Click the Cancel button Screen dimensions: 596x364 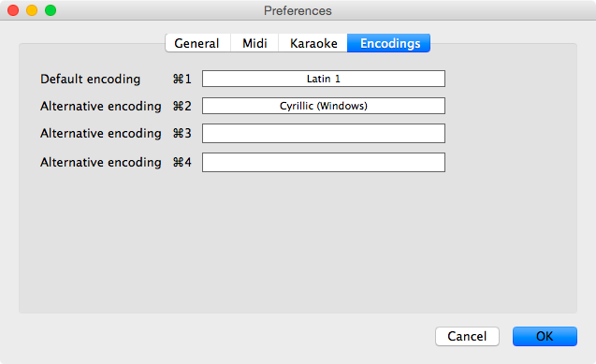467,336
